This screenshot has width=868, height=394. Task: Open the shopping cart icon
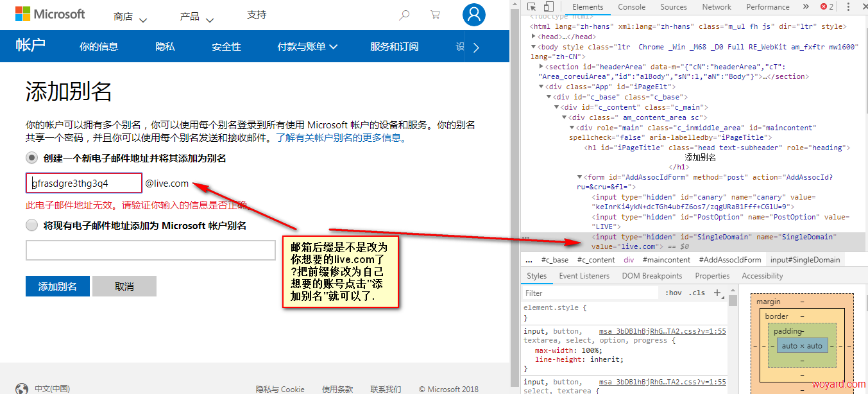[x=436, y=15]
